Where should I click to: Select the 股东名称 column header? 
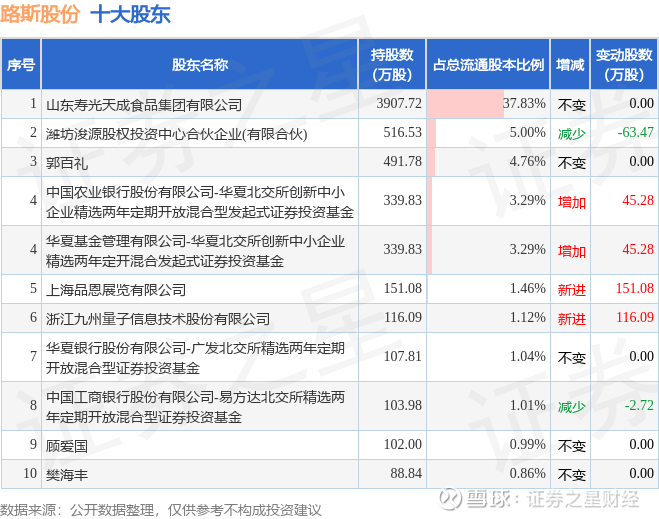[200, 65]
